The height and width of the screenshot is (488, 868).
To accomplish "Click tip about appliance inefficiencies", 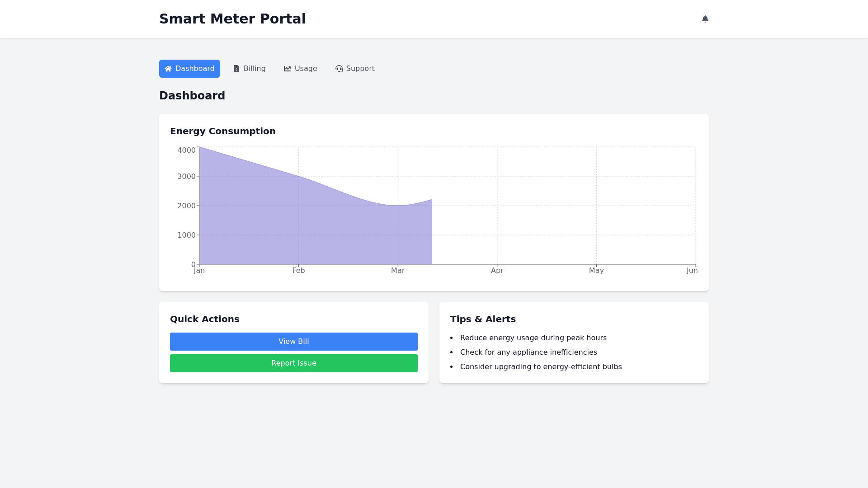I will tap(528, 352).
